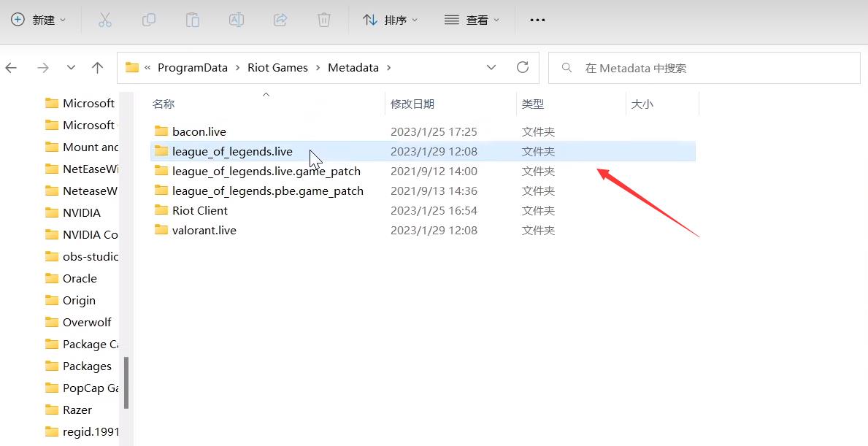The width and height of the screenshot is (868, 446).
Task: Open the Sort (排序) dropdown
Action: [391, 20]
